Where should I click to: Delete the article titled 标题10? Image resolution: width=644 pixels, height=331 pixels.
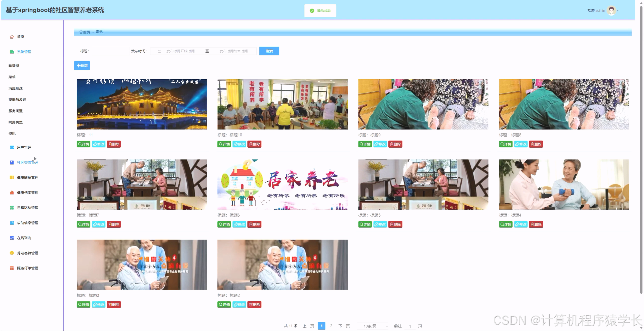click(x=254, y=144)
